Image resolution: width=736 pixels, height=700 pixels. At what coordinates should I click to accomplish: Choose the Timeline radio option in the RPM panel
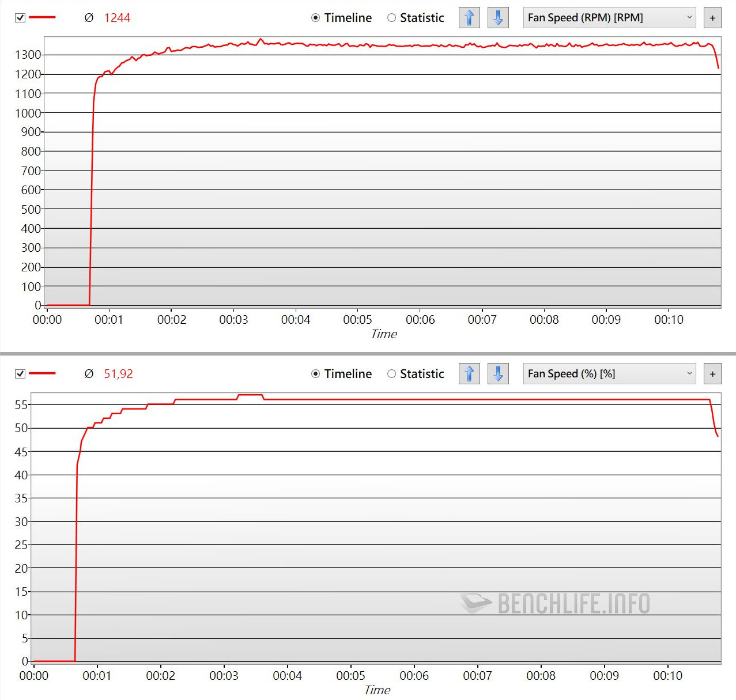click(316, 18)
